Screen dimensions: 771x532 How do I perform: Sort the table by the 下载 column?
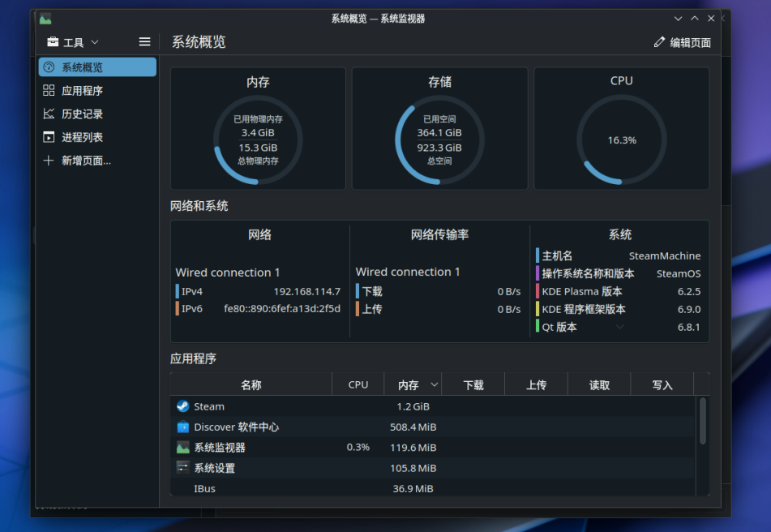point(473,385)
